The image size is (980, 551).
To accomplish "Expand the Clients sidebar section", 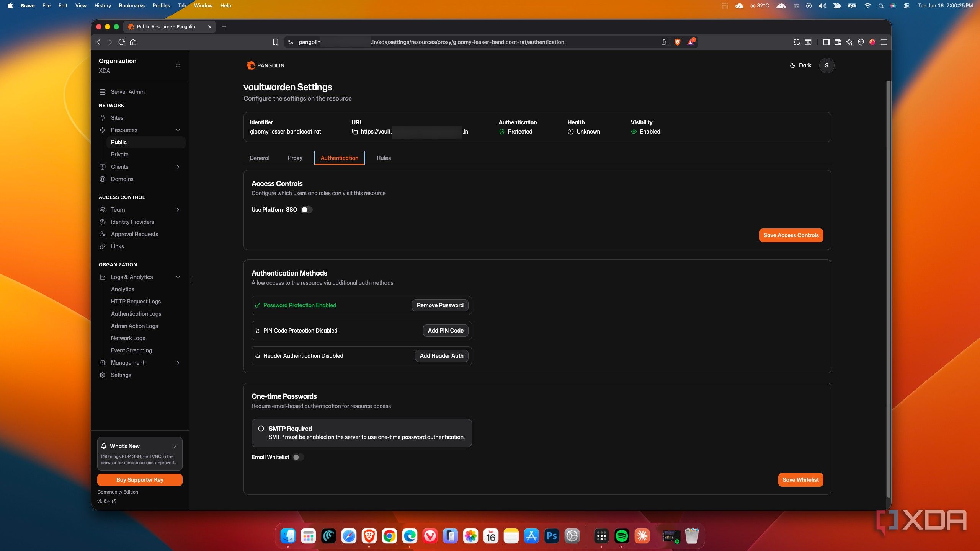I will 140,167.
